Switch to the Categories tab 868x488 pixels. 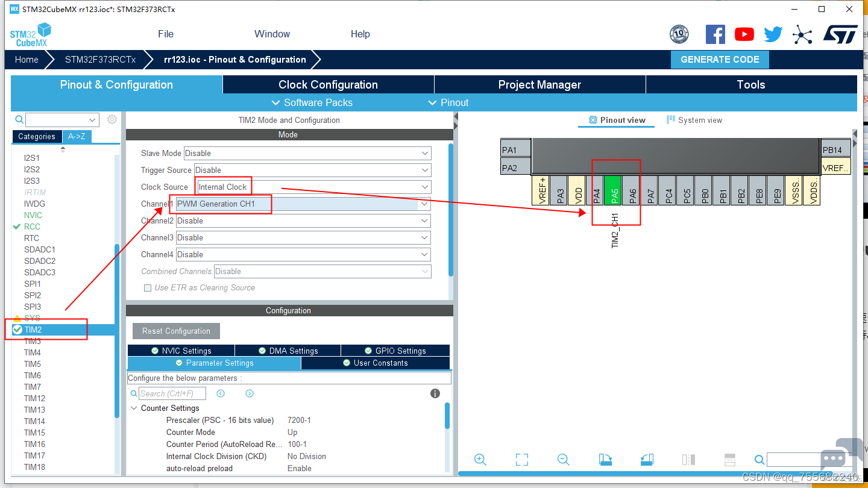tap(37, 137)
